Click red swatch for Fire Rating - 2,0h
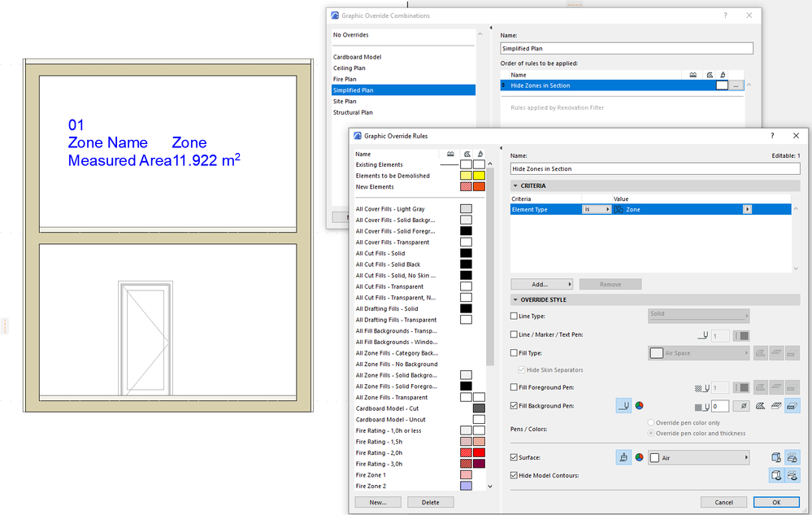 coord(479,453)
